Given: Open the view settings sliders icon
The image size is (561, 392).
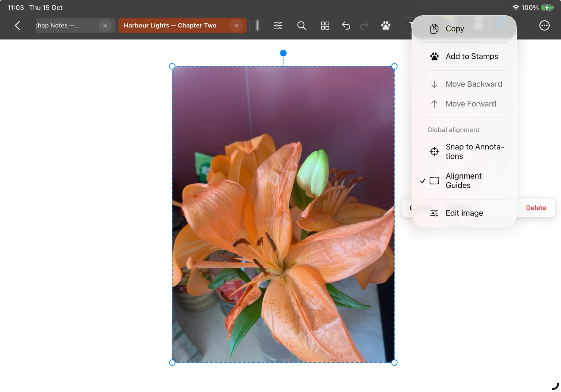Looking at the screenshot, I should (x=278, y=26).
